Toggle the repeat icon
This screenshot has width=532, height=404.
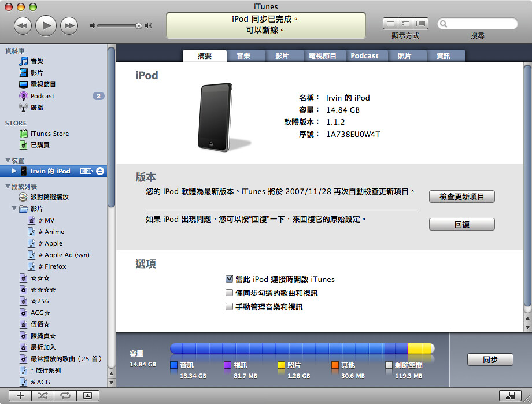click(65, 395)
